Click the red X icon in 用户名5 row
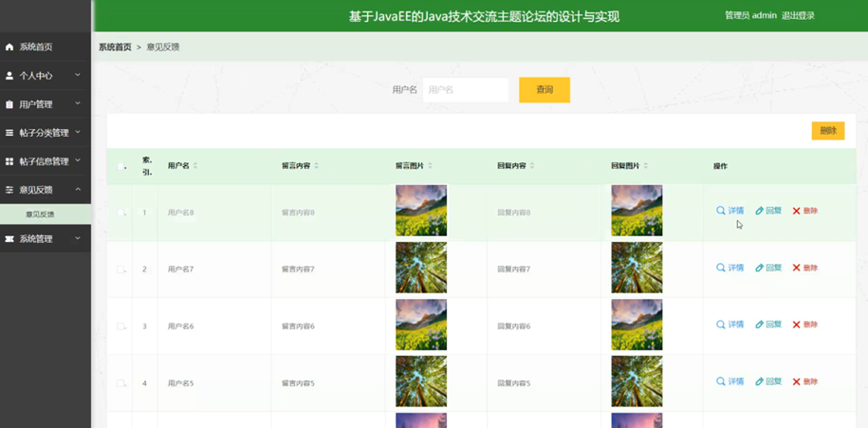 796,381
